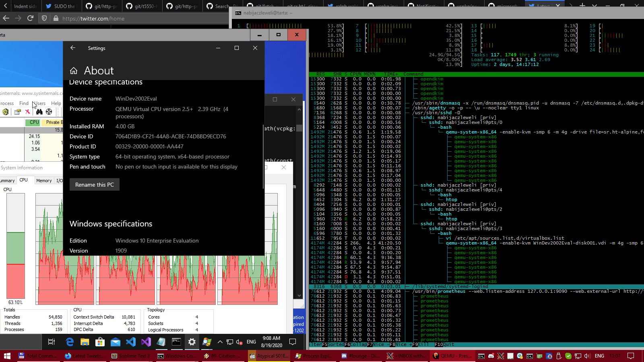
Task: Click the Rename this PC button
Action: (95, 185)
